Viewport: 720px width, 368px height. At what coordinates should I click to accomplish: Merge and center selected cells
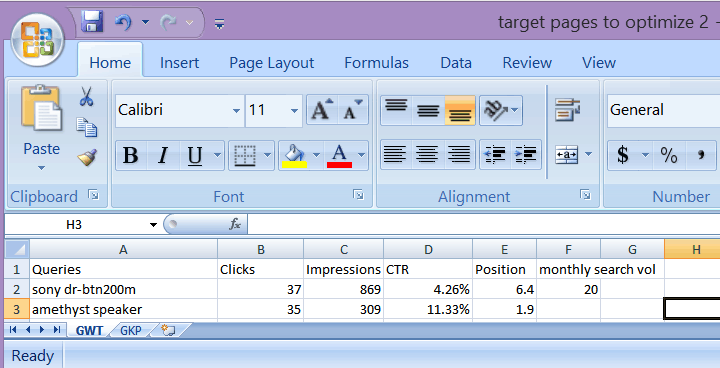(x=567, y=155)
